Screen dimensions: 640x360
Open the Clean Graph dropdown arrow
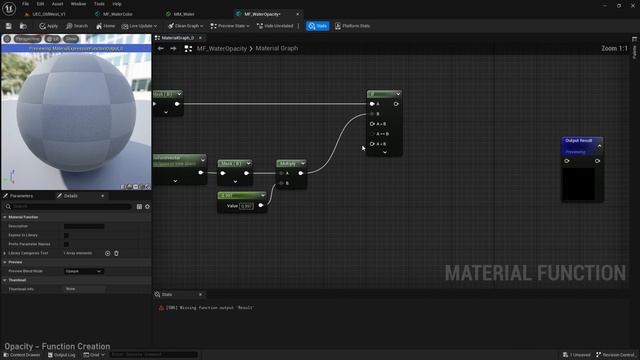pos(202,26)
